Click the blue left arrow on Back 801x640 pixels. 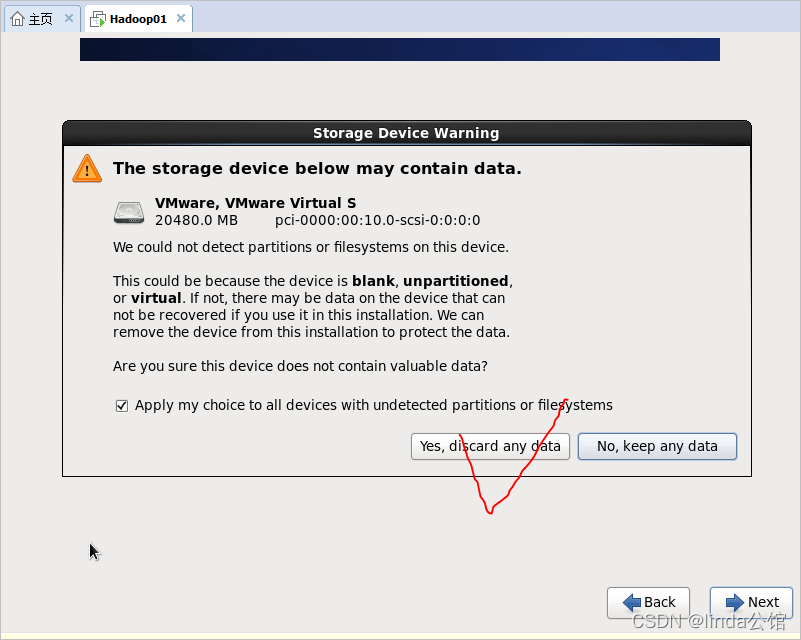coord(631,602)
